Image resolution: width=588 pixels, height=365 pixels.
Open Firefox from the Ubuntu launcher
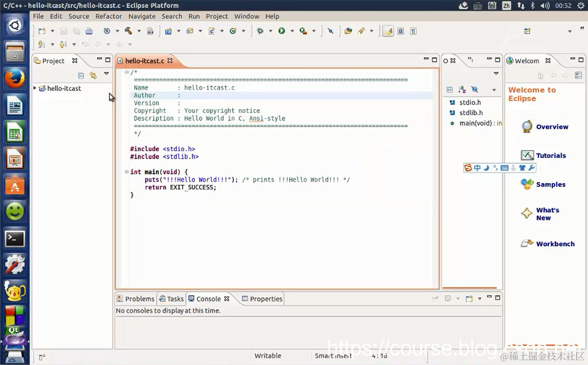(15, 78)
